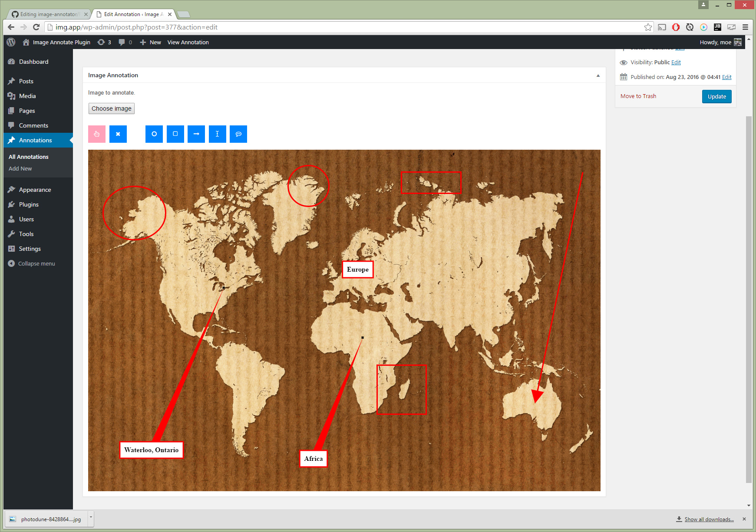Click View Annotation in admin bar
756x532 pixels.
pos(188,42)
